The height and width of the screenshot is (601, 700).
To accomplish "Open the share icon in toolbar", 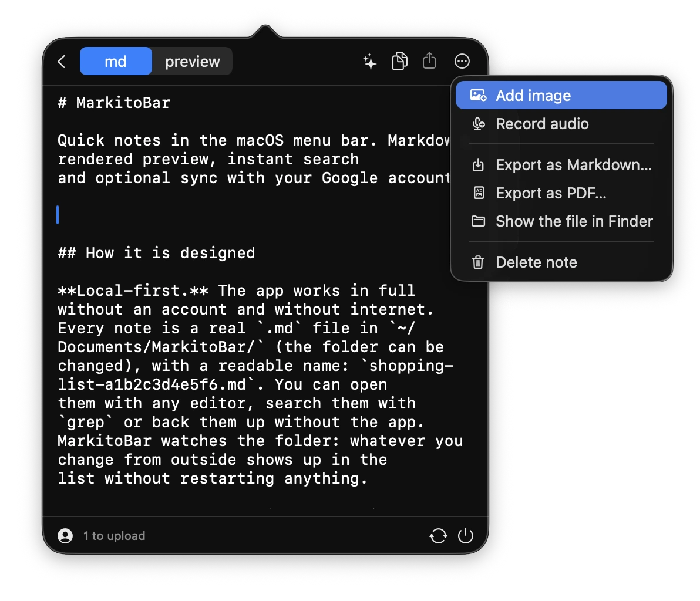I will tap(429, 60).
